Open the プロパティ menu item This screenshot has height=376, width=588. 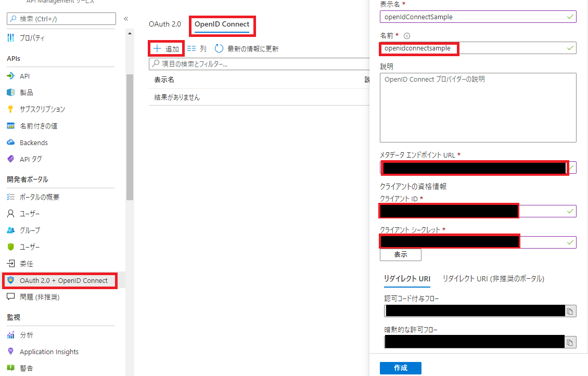(32, 38)
